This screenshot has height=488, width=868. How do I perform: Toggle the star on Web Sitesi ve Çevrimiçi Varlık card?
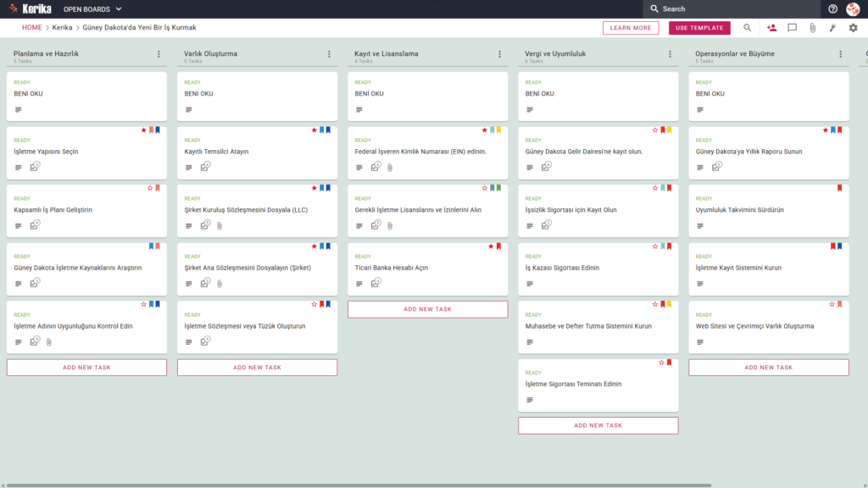pos(832,304)
